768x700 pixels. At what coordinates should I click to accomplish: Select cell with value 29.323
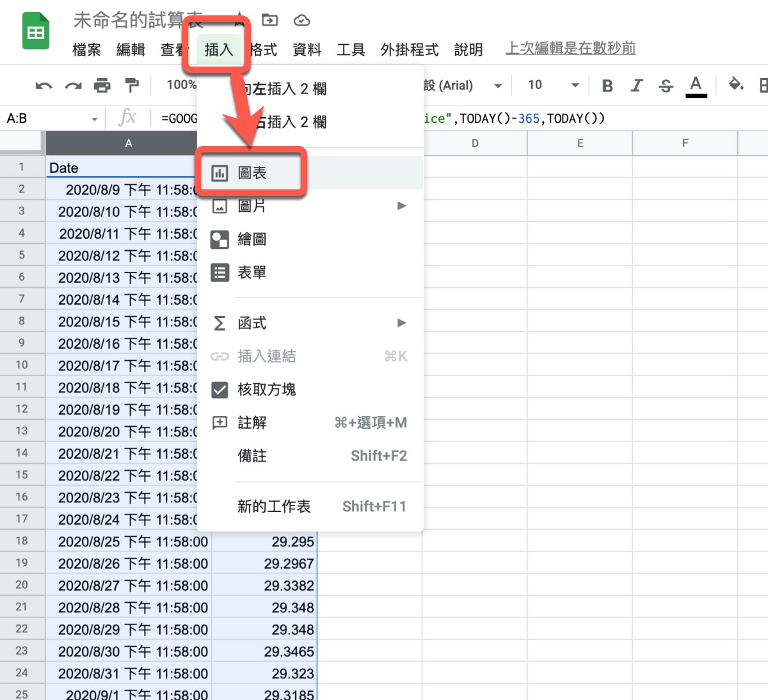click(x=264, y=673)
